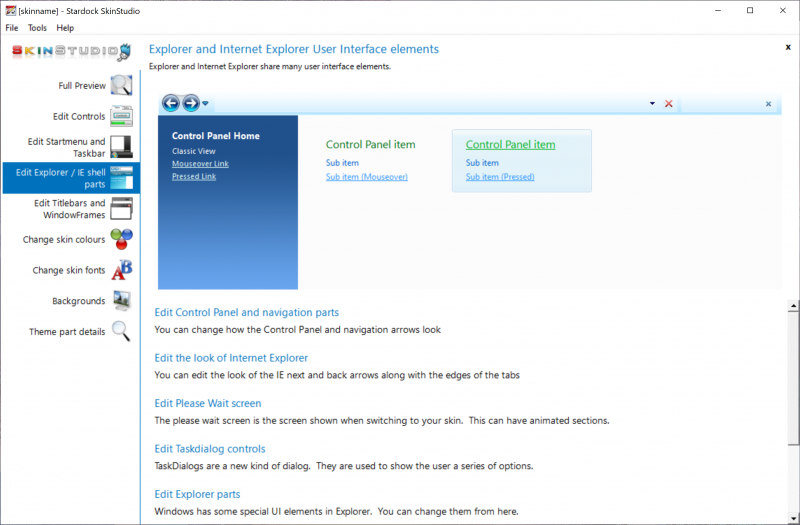This screenshot has width=800, height=525.
Task: Click the vertical scrollbar thumb
Action: (793, 378)
